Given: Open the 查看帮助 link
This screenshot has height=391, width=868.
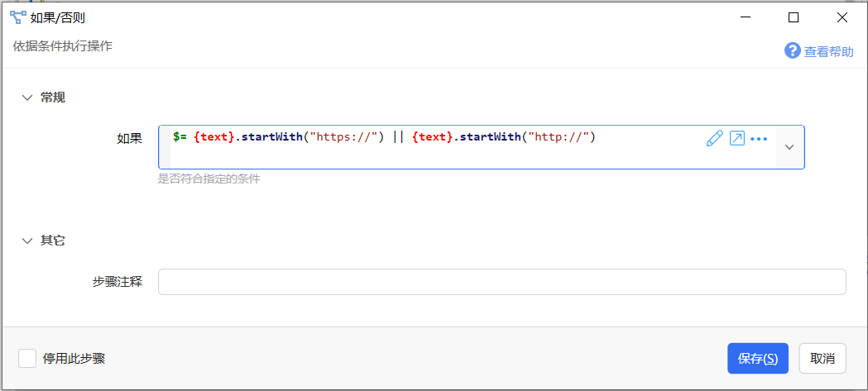Looking at the screenshot, I should click(x=829, y=51).
